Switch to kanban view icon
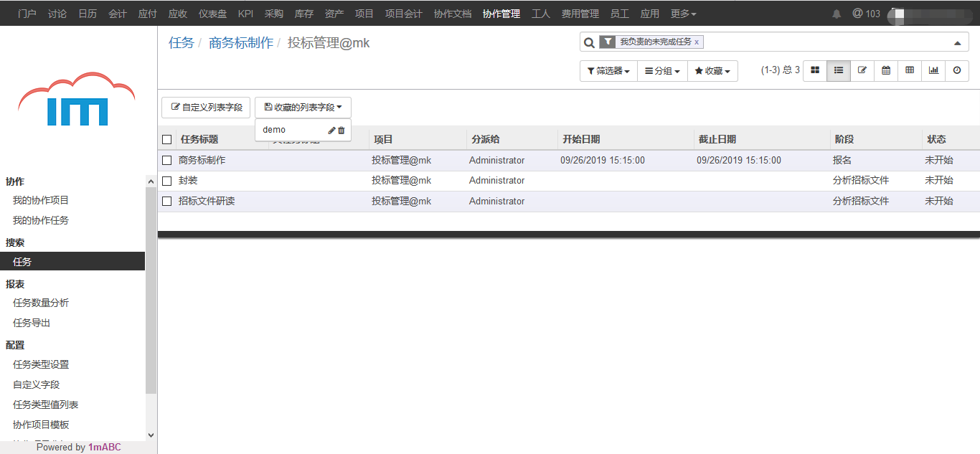Image resolution: width=980 pixels, height=454 pixels. click(815, 70)
